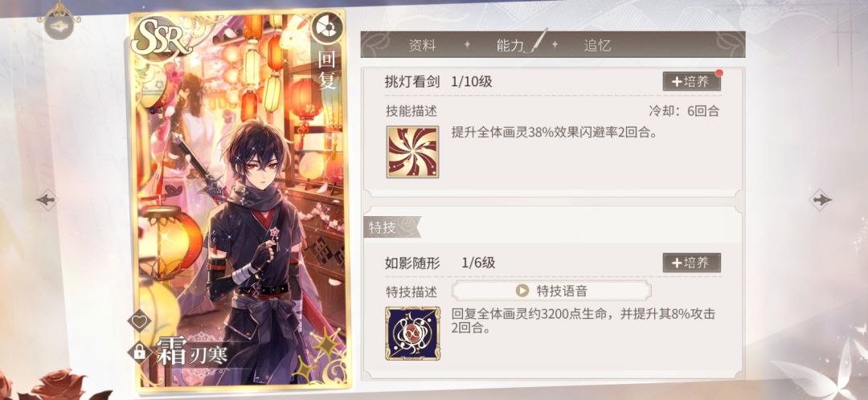Toggle the lock icon beside 霜刃寒
868x400 pixels.
[140, 351]
